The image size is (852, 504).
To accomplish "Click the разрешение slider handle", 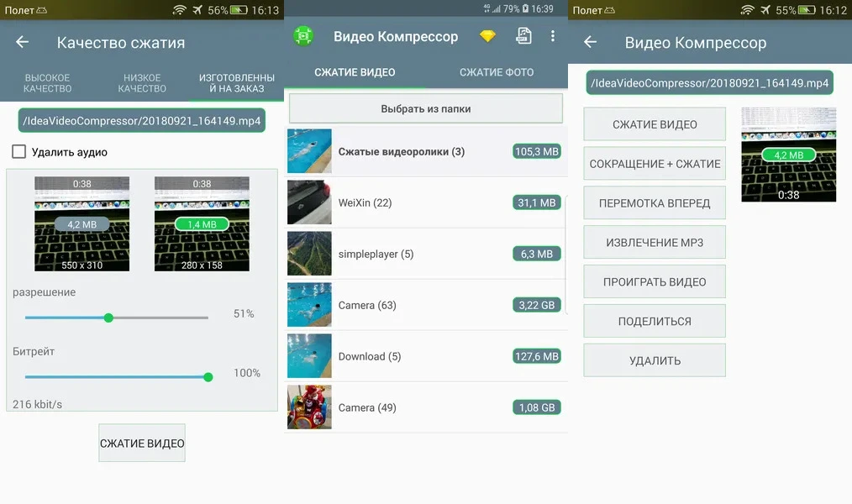I will pos(108,318).
